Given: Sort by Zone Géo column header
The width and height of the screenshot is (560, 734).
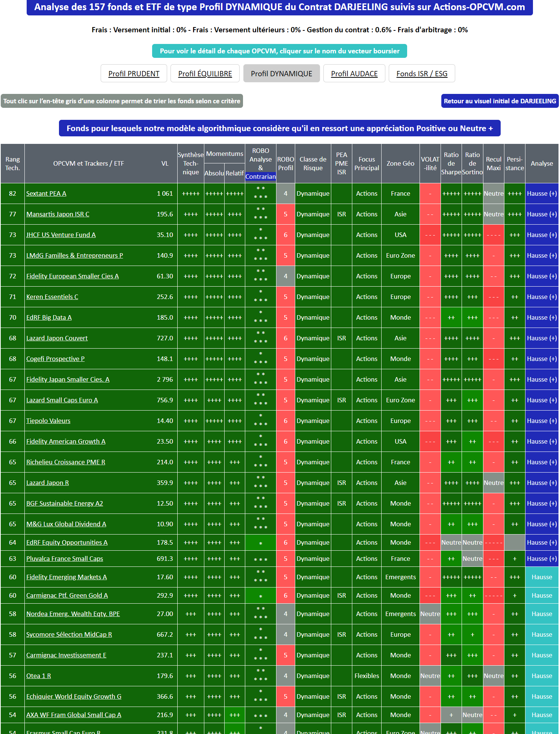Looking at the screenshot, I should tap(400, 163).
